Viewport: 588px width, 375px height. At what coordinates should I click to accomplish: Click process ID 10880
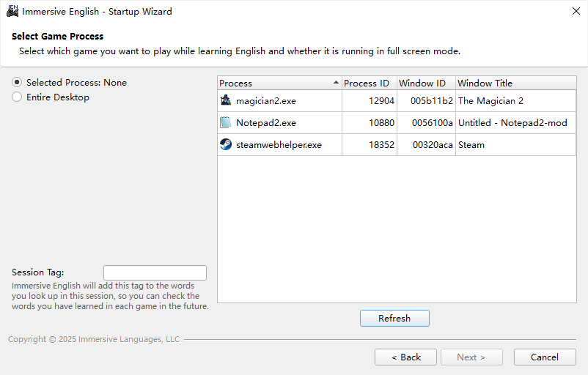tap(381, 123)
